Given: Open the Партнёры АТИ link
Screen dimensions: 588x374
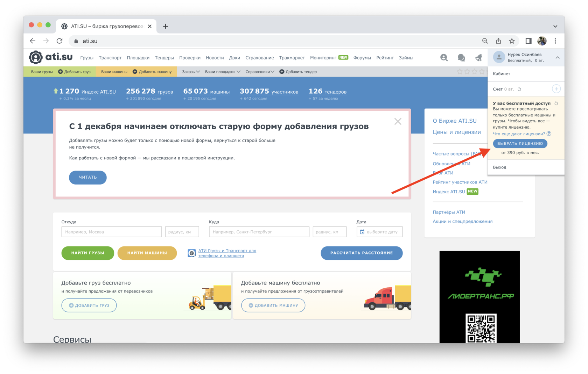Looking at the screenshot, I should pyautogui.click(x=449, y=212).
